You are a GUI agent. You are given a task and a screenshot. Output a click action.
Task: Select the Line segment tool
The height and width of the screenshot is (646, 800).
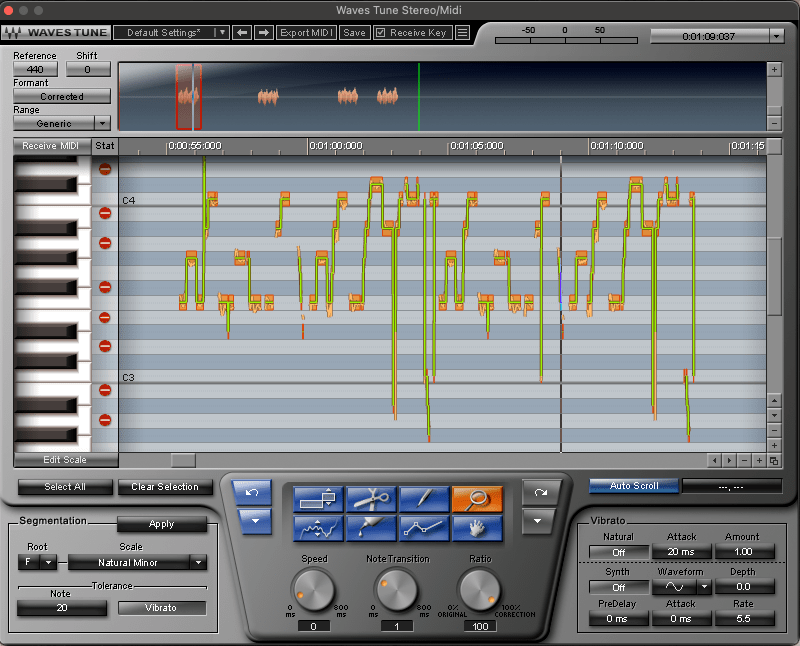(424, 528)
